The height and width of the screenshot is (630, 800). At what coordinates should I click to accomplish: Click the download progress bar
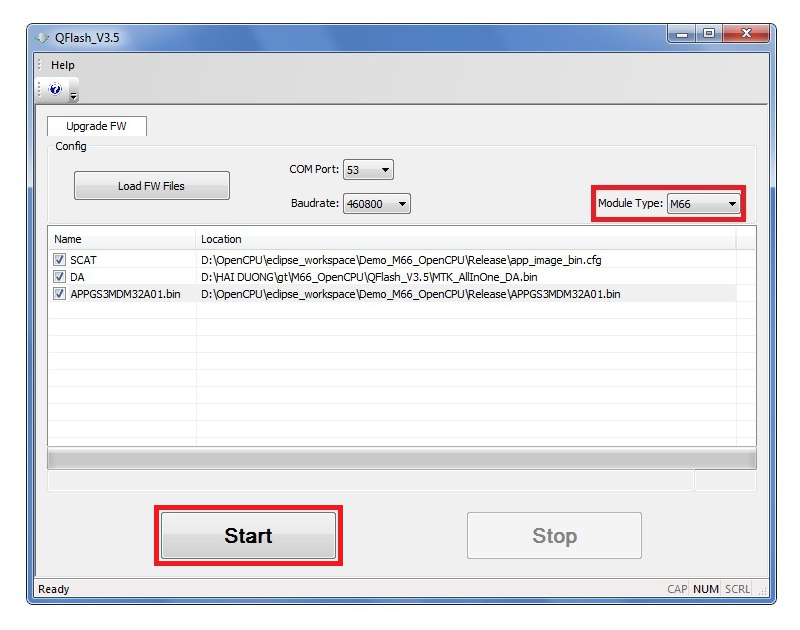pyautogui.click(x=402, y=458)
